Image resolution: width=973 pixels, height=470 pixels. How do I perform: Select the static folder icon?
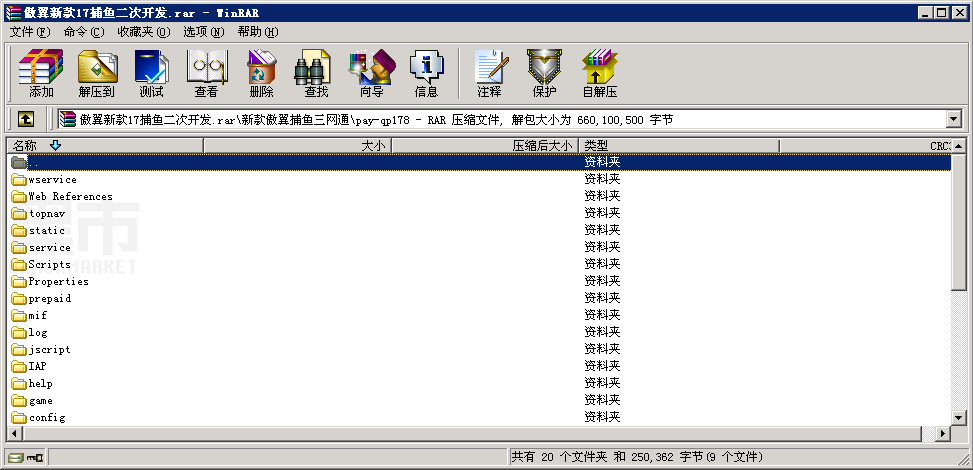click(19, 231)
